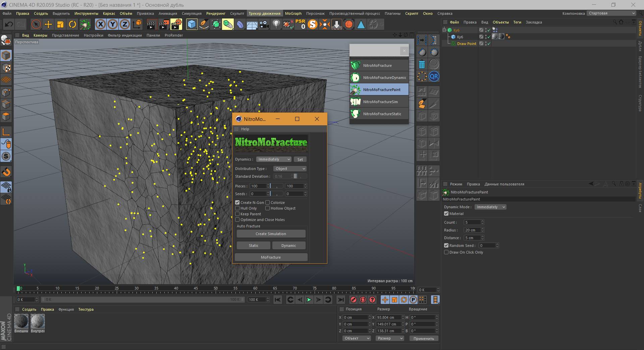The height and width of the screenshot is (350, 644).
Task: Click the Create Simulation button
Action: pos(271,234)
